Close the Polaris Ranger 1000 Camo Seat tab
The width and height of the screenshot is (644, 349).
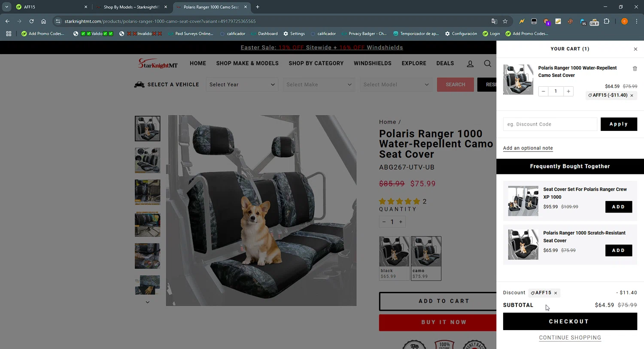[x=246, y=7]
